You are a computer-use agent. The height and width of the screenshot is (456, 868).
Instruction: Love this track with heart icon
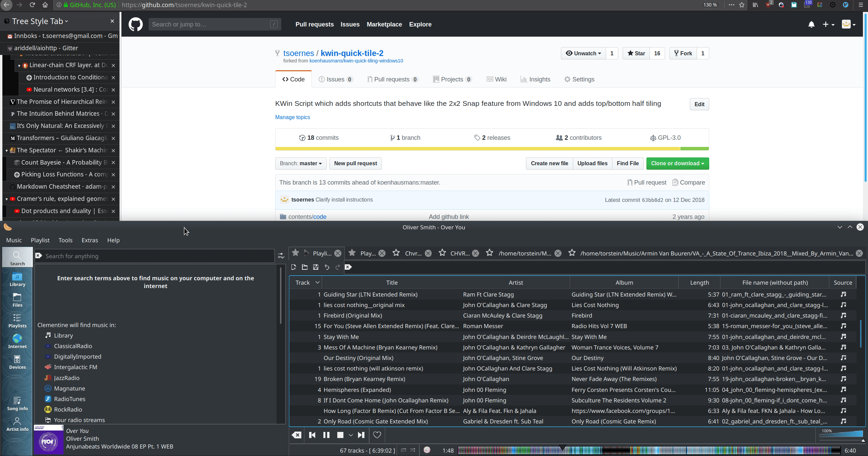tap(377, 435)
